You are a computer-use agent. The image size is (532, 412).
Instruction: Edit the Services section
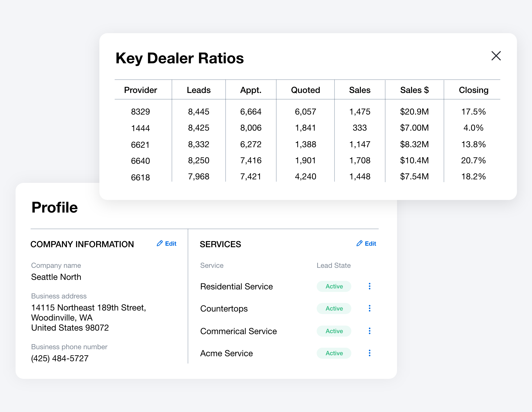pyautogui.click(x=366, y=243)
